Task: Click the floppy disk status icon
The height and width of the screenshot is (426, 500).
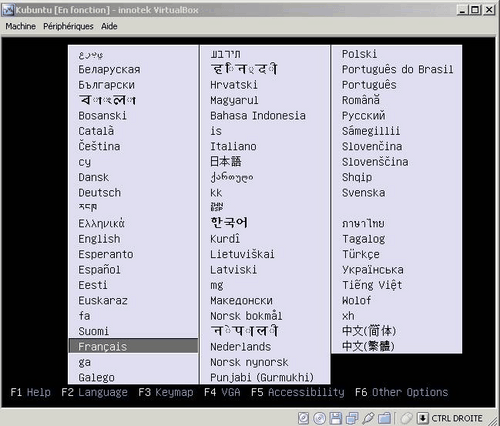Action: point(336,418)
